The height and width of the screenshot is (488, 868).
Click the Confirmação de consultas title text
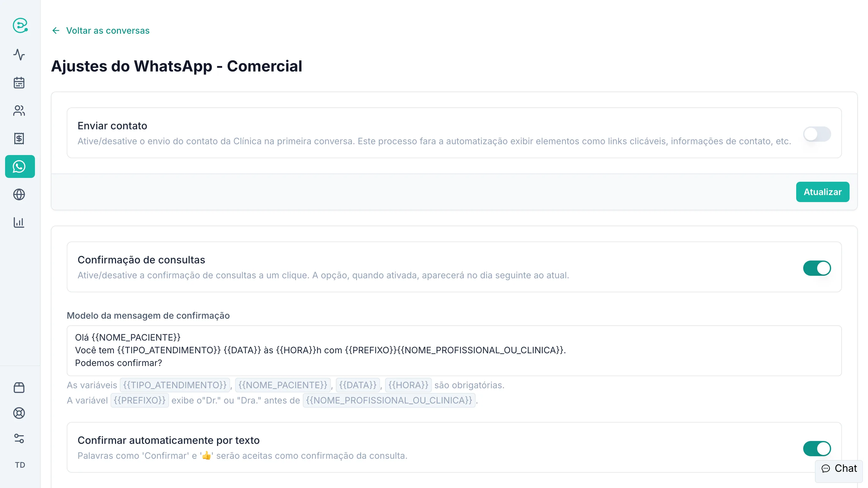click(141, 260)
